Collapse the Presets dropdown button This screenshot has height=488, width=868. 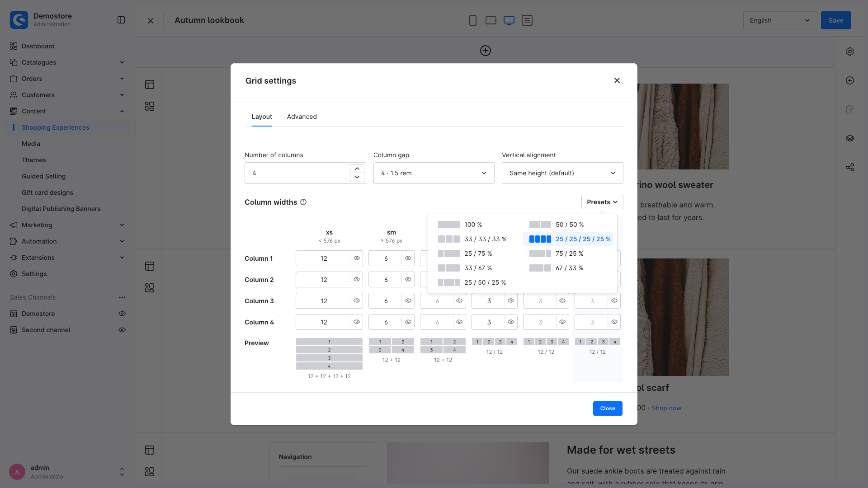coord(602,202)
